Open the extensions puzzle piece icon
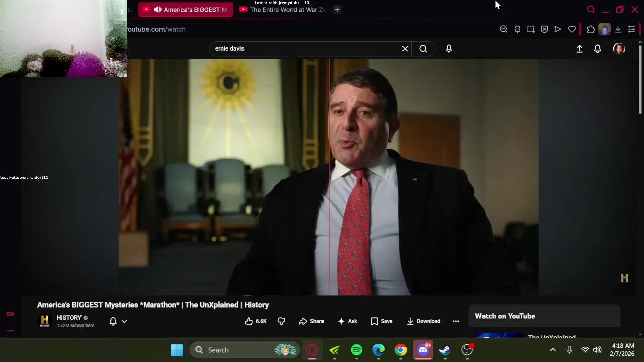 click(x=591, y=29)
